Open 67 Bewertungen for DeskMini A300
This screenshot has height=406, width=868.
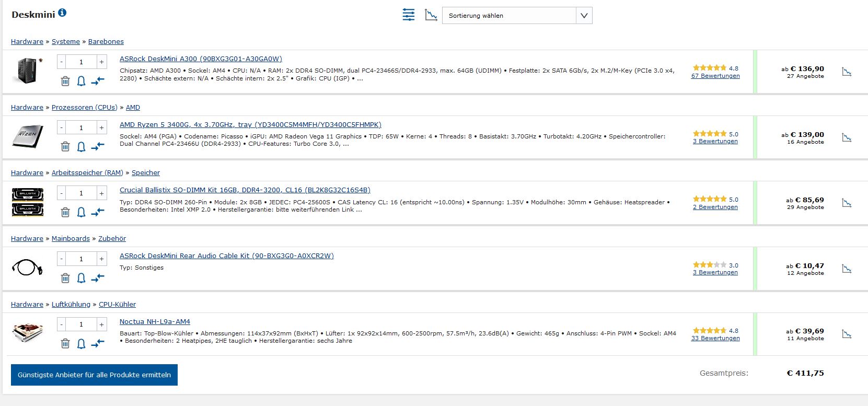pyautogui.click(x=715, y=76)
